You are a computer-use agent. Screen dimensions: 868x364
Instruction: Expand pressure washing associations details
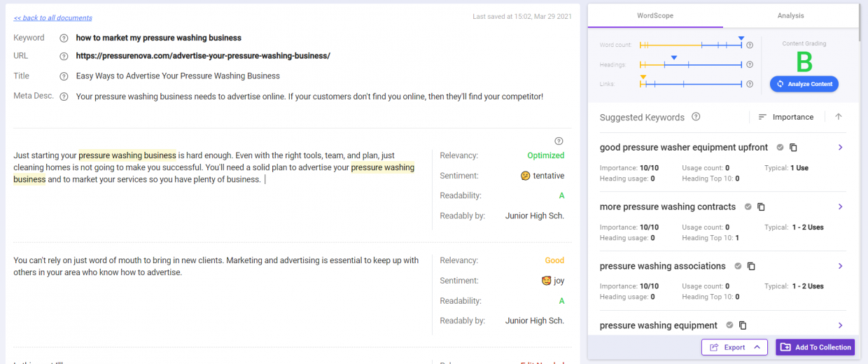[840, 266]
